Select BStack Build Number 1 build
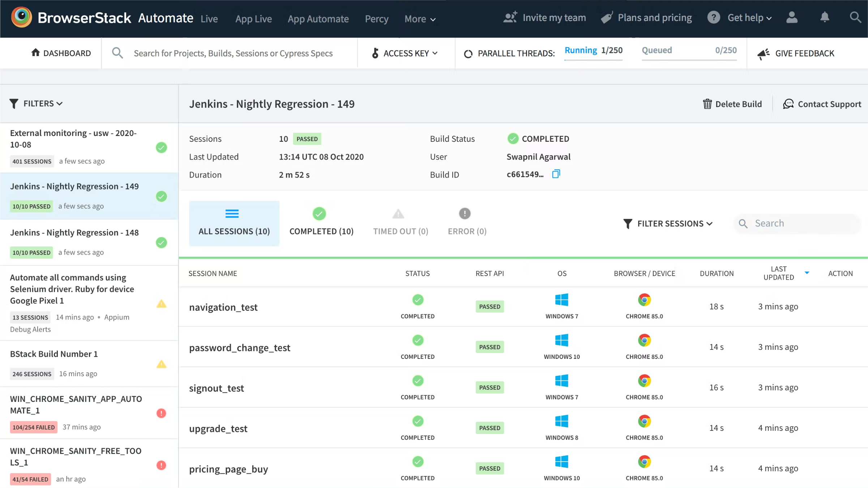Viewport: 868px width, 488px height. click(89, 364)
